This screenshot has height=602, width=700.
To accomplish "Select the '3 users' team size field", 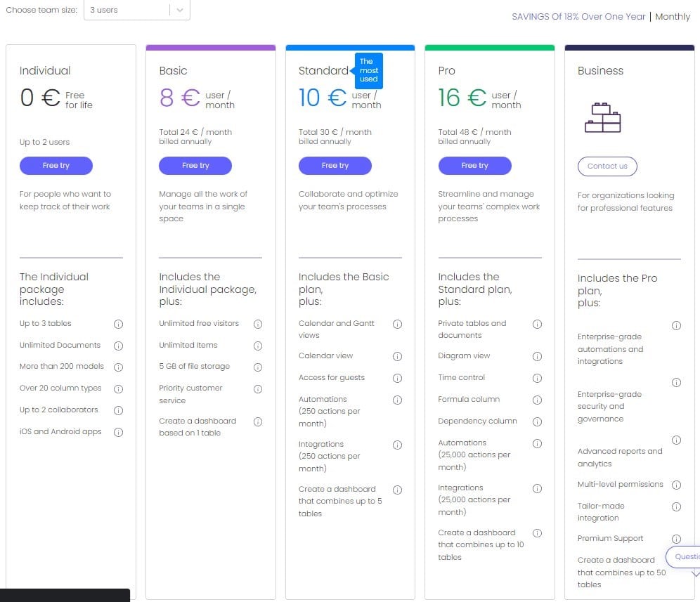I will tap(136, 10).
